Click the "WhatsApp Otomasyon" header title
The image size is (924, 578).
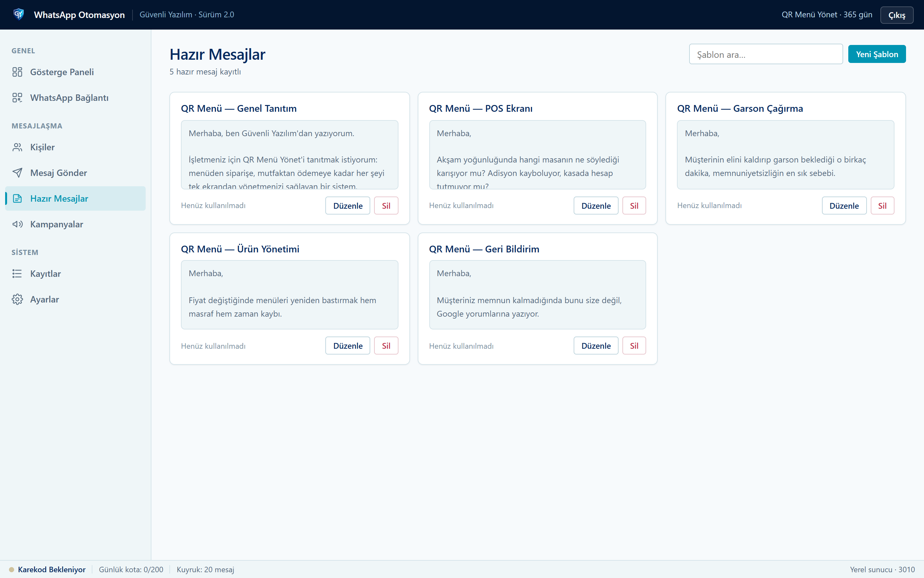pyautogui.click(x=80, y=15)
